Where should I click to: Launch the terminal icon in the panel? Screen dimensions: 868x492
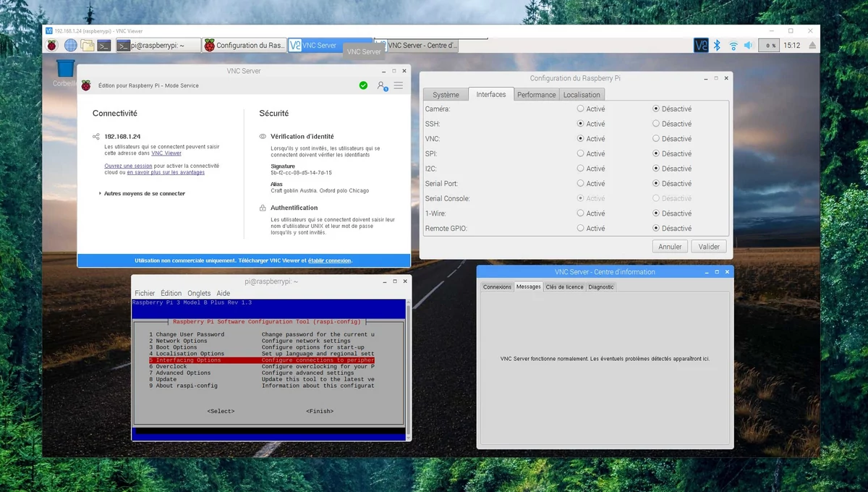click(105, 46)
